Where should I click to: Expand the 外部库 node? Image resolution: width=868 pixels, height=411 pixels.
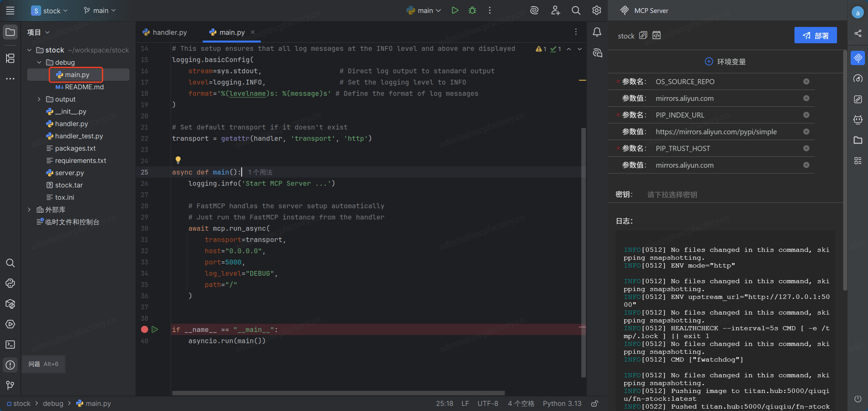[30, 210]
